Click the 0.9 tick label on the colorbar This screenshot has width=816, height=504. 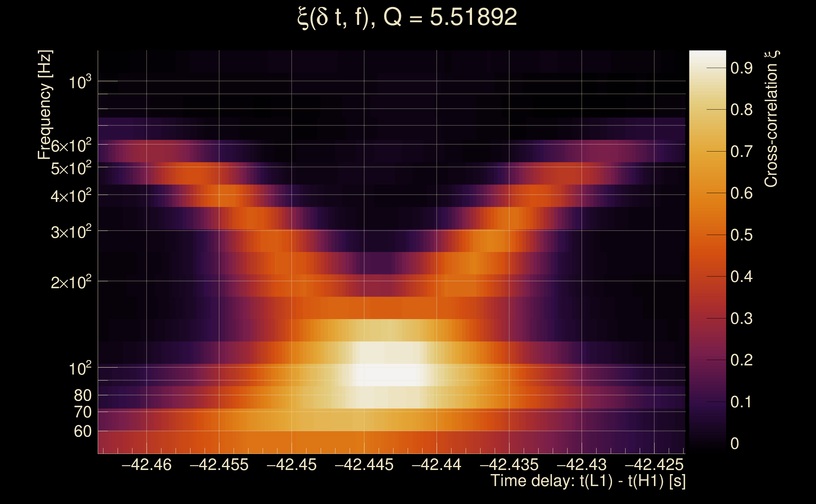point(741,68)
